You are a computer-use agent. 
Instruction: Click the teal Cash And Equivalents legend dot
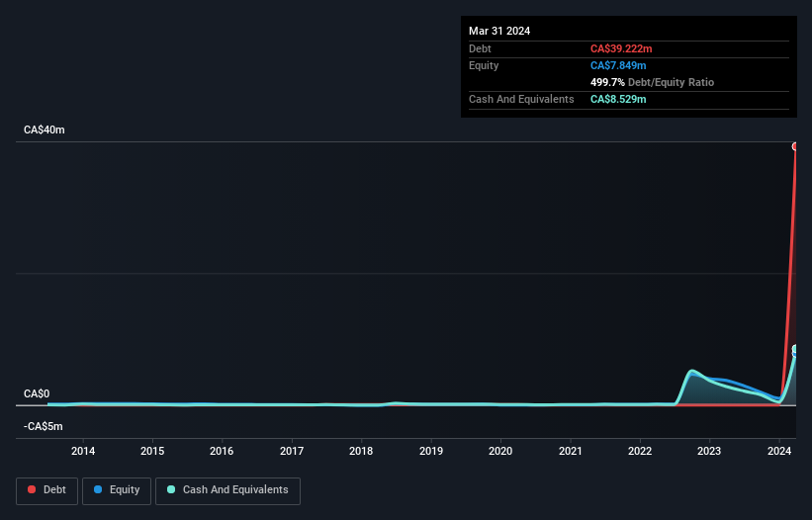click(171, 489)
